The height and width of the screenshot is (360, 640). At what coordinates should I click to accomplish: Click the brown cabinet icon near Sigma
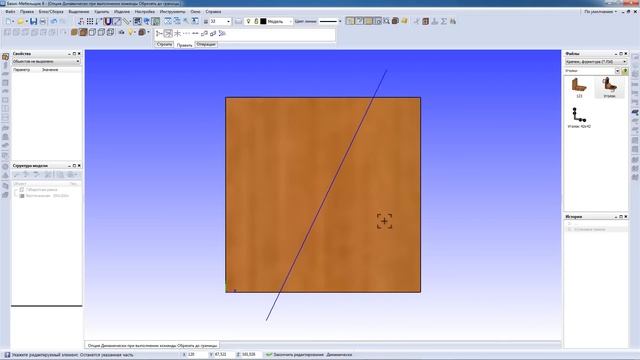[426, 21]
